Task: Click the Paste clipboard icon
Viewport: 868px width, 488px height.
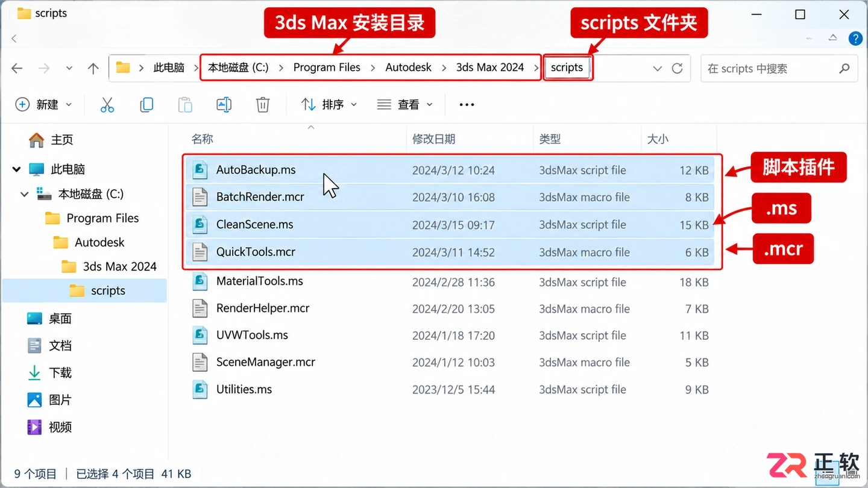Action: coord(185,105)
